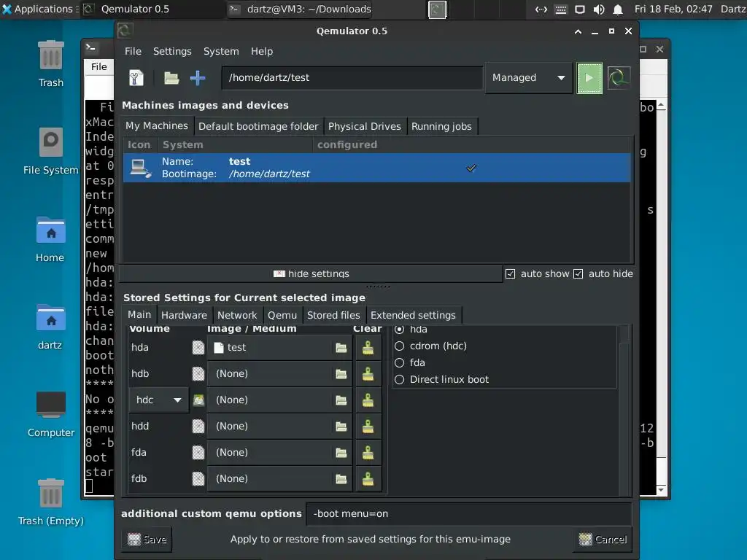Switch to Extended settings tab

click(x=413, y=315)
